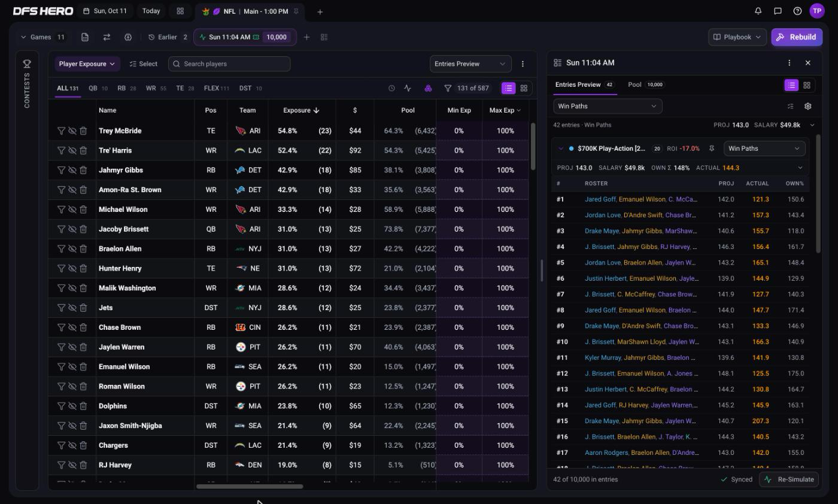Click the player table vertical scrollbar
The height and width of the screenshot is (504, 838).
click(533, 147)
